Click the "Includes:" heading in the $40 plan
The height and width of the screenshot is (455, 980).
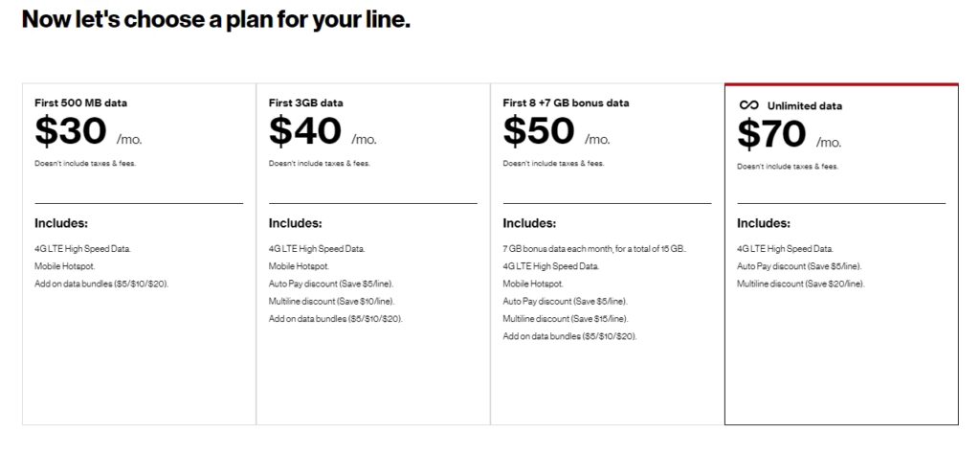pyautogui.click(x=296, y=223)
